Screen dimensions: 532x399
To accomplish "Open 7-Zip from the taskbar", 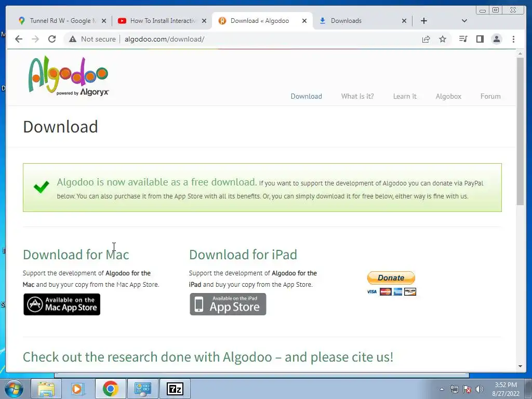I will coord(175,389).
